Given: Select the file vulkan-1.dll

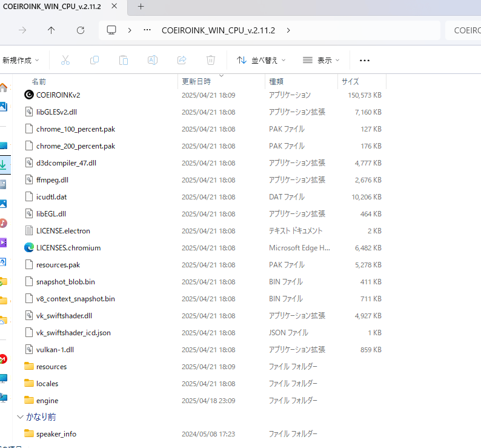Looking at the screenshot, I should [x=55, y=349].
